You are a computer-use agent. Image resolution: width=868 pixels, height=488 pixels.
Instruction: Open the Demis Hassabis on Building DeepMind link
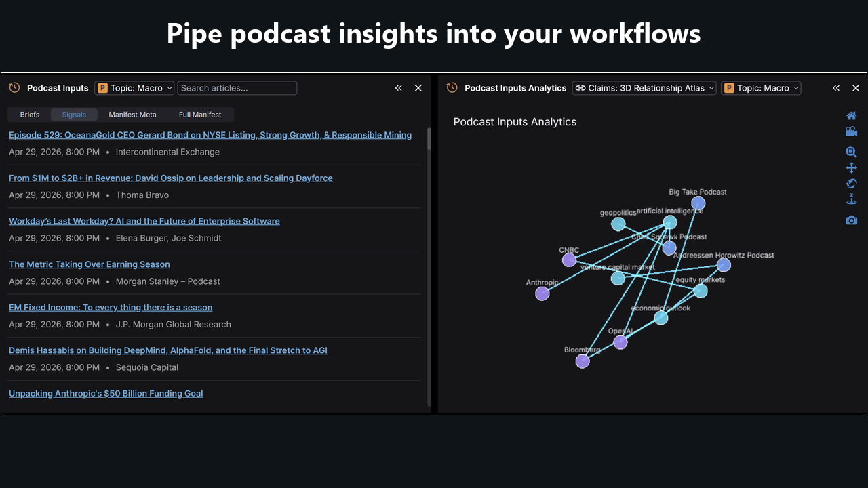click(168, 350)
